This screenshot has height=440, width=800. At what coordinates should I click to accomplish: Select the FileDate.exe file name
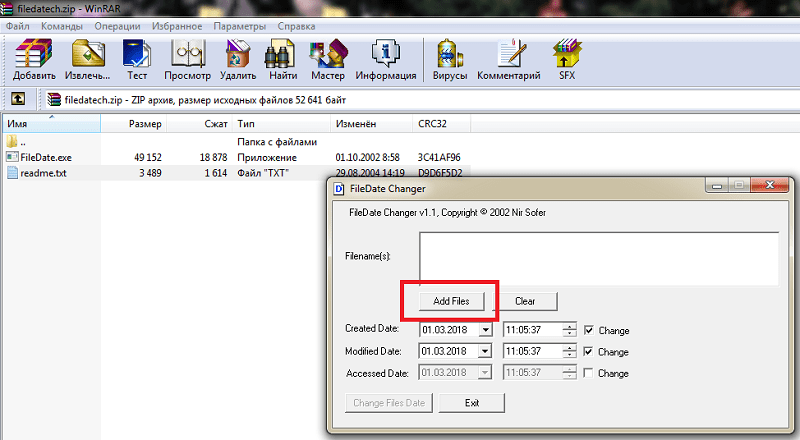tap(46, 158)
